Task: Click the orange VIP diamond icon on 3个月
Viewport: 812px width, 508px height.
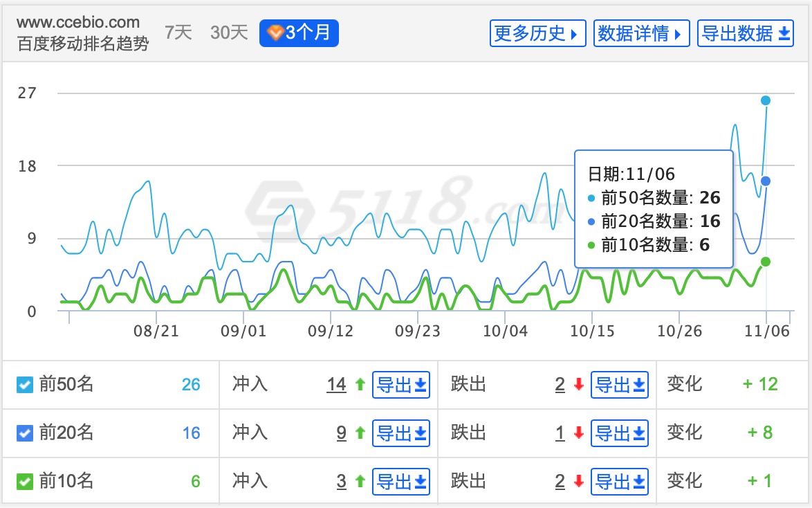Action: pos(275,32)
